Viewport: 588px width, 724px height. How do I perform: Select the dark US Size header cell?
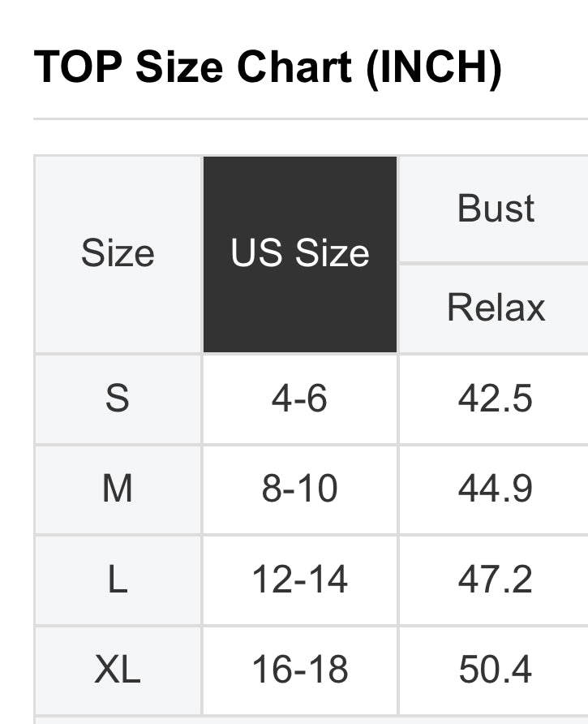pyautogui.click(x=300, y=254)
